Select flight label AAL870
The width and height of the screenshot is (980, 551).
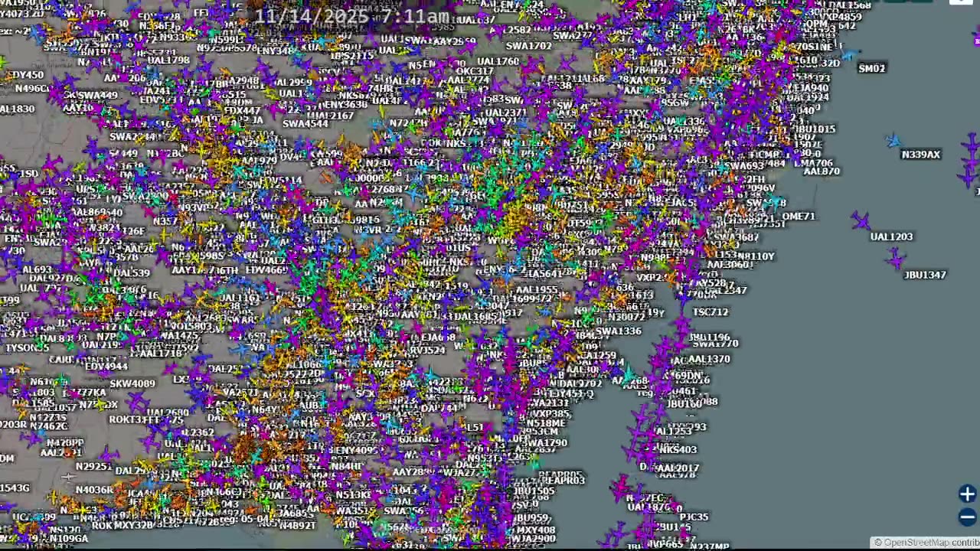(822, 171)
